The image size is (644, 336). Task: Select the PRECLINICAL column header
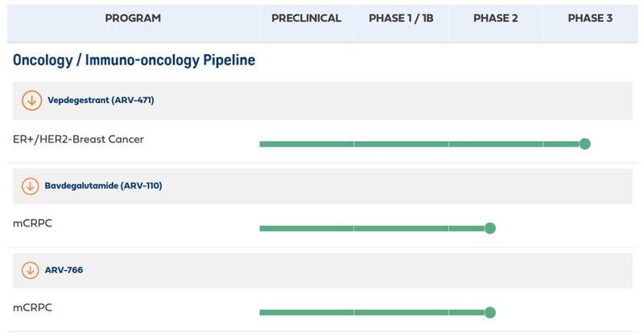point(306,19)
